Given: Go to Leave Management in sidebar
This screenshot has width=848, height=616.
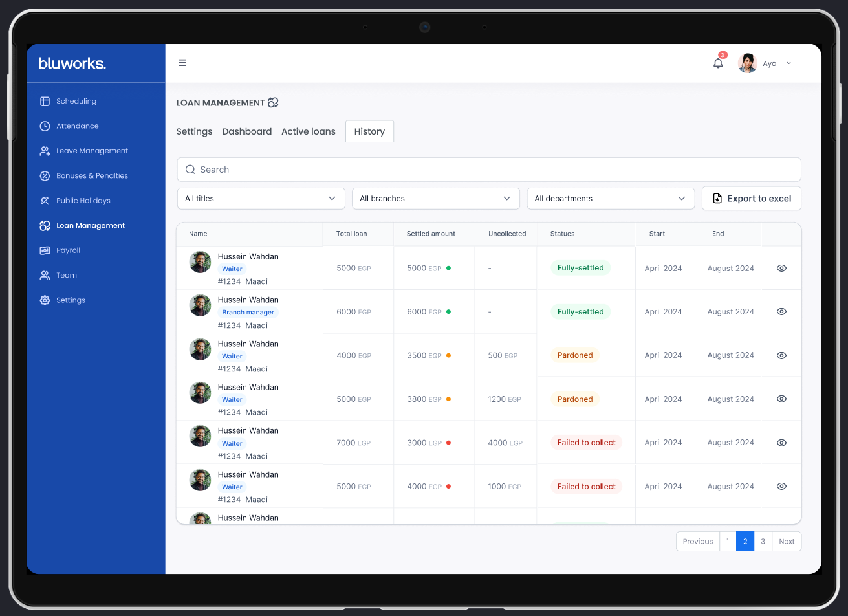Looking at the screenshot, I should click(x=92, y=151).
